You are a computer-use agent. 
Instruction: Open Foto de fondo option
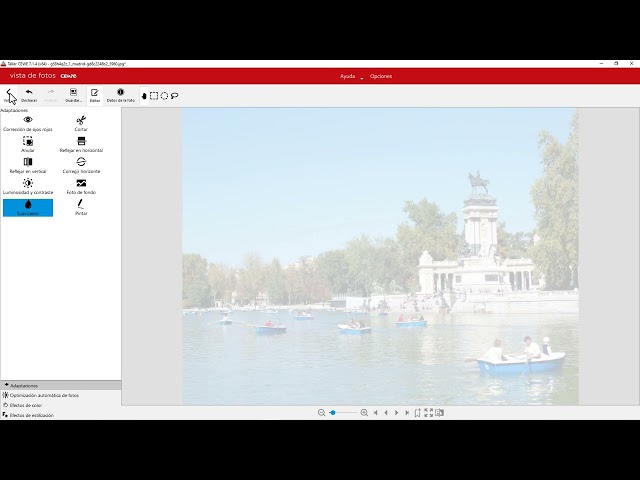[81, 187]
